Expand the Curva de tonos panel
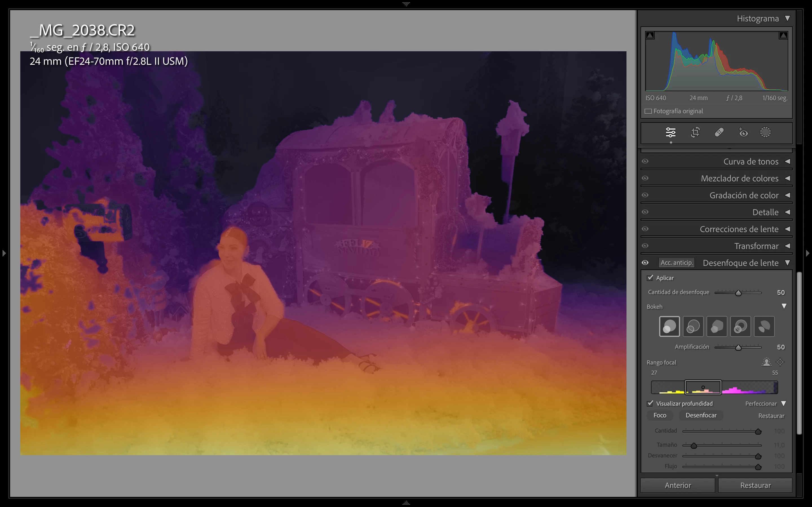The height and width of the screenshot is (507, 812). 787,161
